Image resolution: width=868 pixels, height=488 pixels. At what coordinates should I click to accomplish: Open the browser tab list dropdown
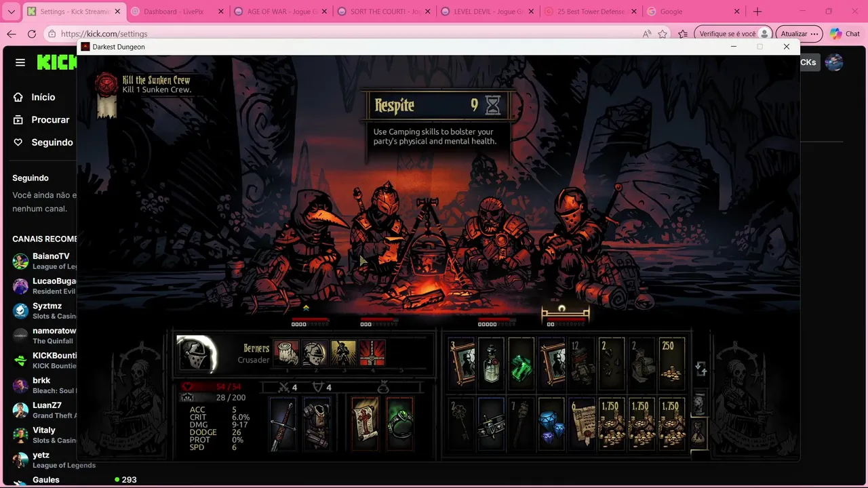(x=11, y=12)
